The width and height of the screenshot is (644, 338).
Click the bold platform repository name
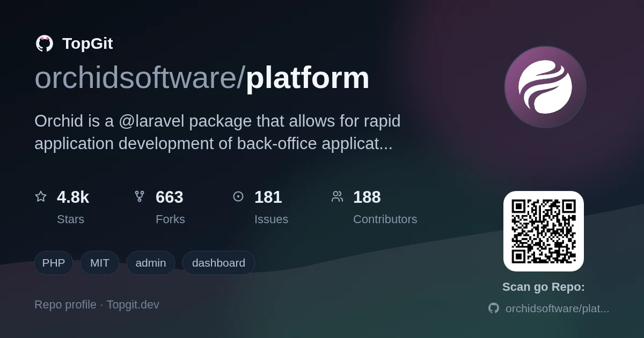308,79
